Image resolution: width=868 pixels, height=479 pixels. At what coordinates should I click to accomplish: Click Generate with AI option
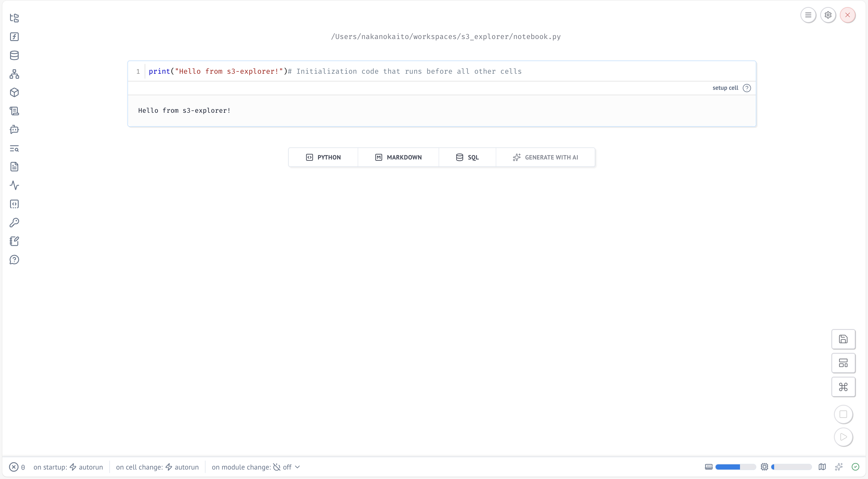pos(545,157)
